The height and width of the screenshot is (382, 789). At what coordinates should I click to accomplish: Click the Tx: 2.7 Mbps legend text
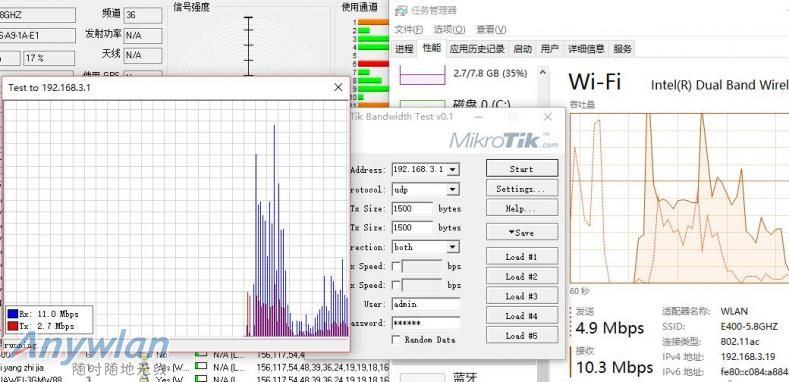[47, 326]
